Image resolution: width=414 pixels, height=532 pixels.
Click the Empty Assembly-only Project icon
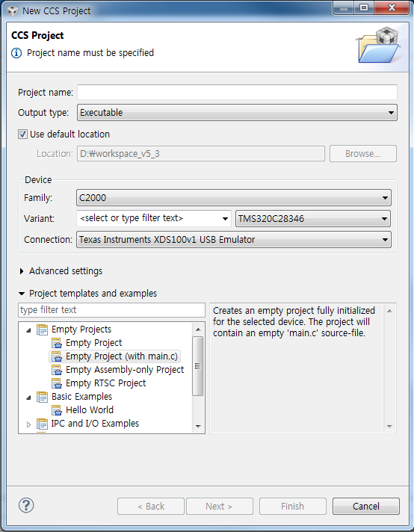pyautogui.click(x=57, y=370)
